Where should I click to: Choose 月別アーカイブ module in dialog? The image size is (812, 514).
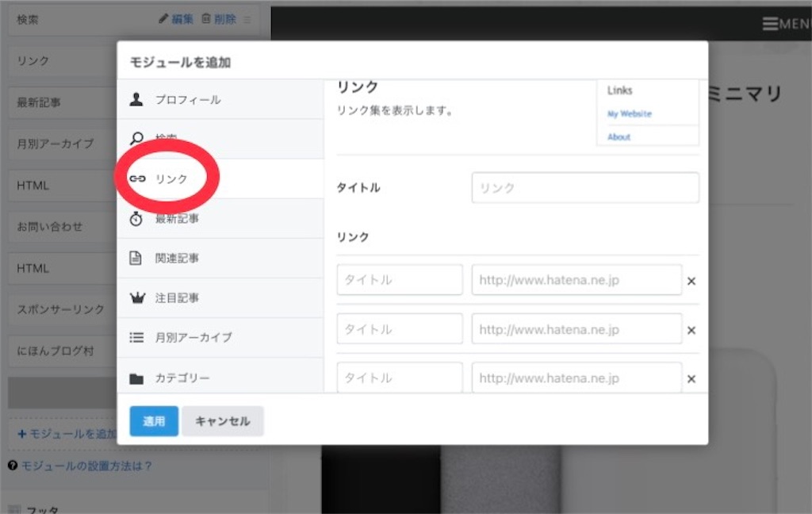click(220, 338)
